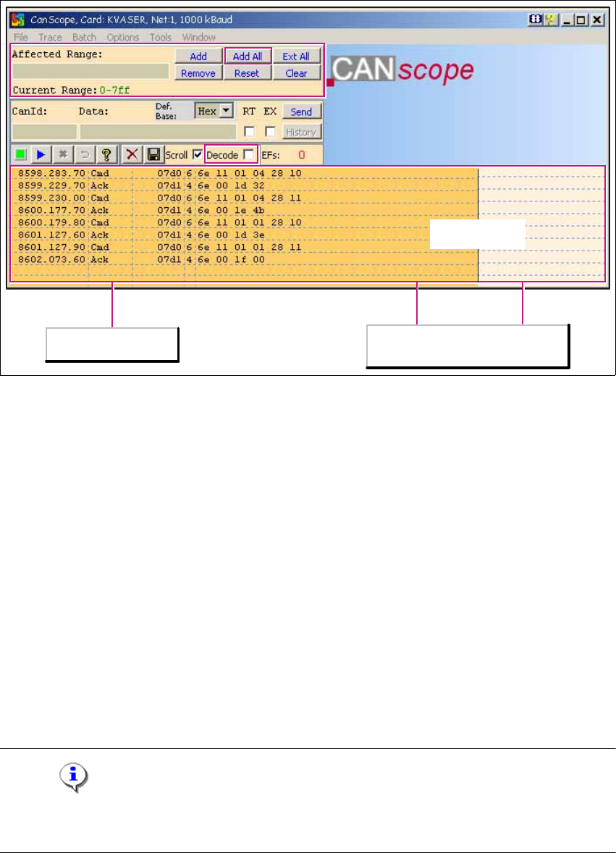Check the RT checkbox
Image resolution: width=616 pixels, height=853 pixels.
point(250,132)
